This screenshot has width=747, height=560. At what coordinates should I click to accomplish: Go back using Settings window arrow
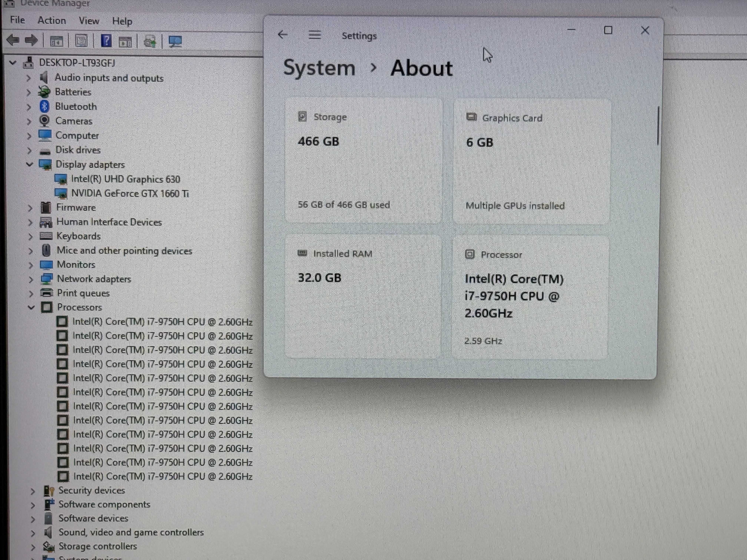(x=283, y=34)
